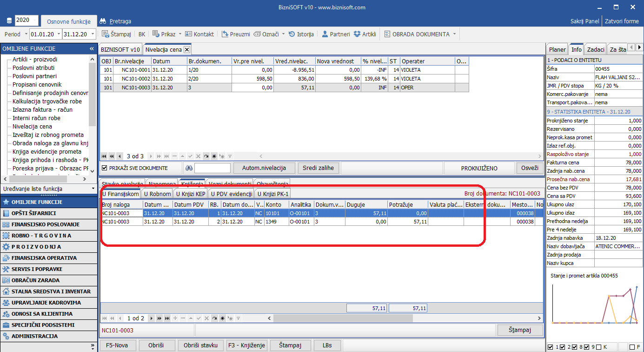Open the U PDV evidenciji tab
Screen dimensions: 644x352
pos(232,194)
